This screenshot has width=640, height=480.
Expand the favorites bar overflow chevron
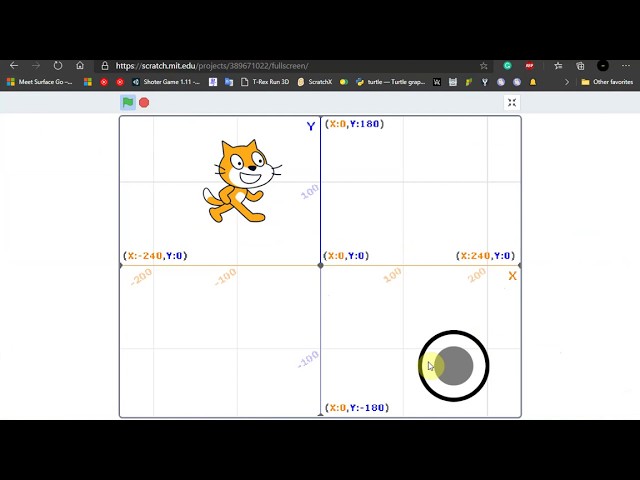click(567, 82)
